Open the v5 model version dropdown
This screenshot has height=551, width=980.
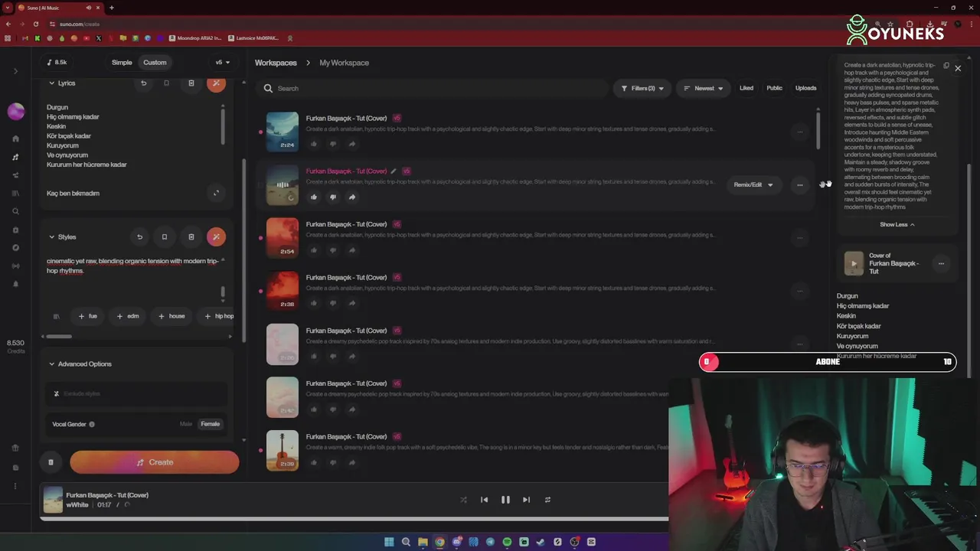[x=222, y=63]
